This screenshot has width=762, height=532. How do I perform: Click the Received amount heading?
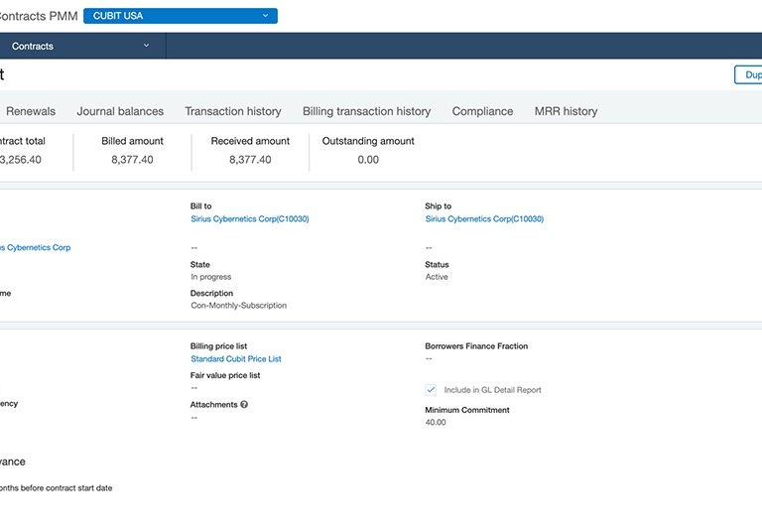pos(250,141)
